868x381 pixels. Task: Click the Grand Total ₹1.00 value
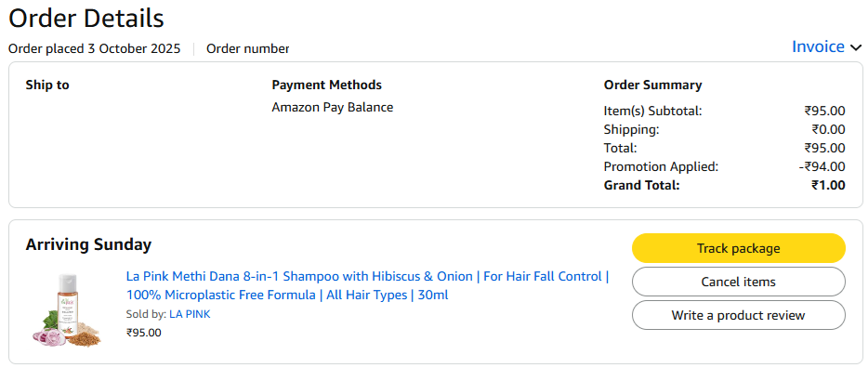(826, 185)
